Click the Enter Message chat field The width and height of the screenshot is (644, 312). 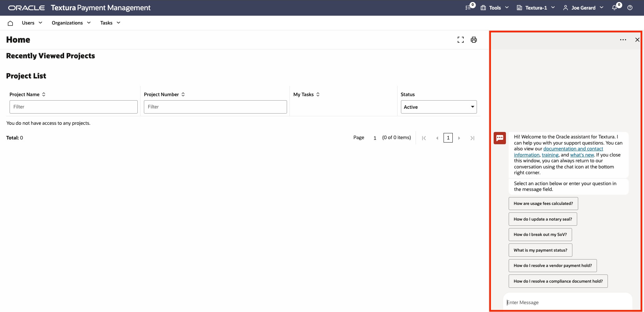[x=568, y=302]
